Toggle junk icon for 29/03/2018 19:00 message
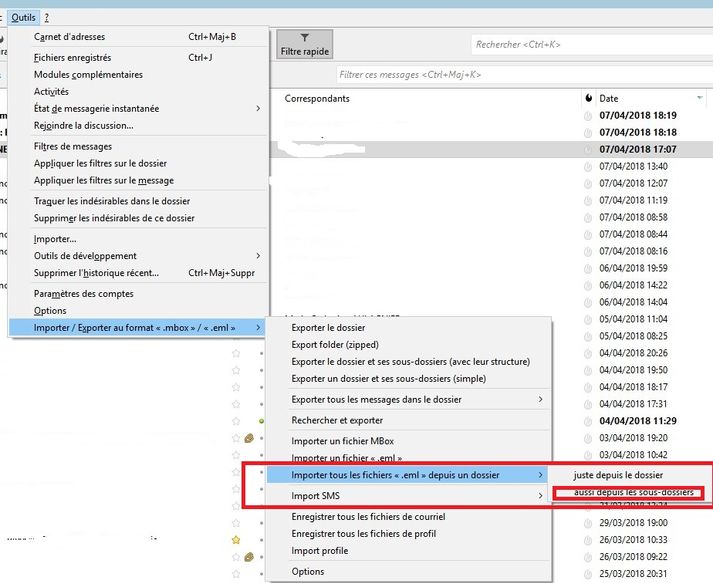The height and width of the screenshot is (583, 713). [587, 523]
